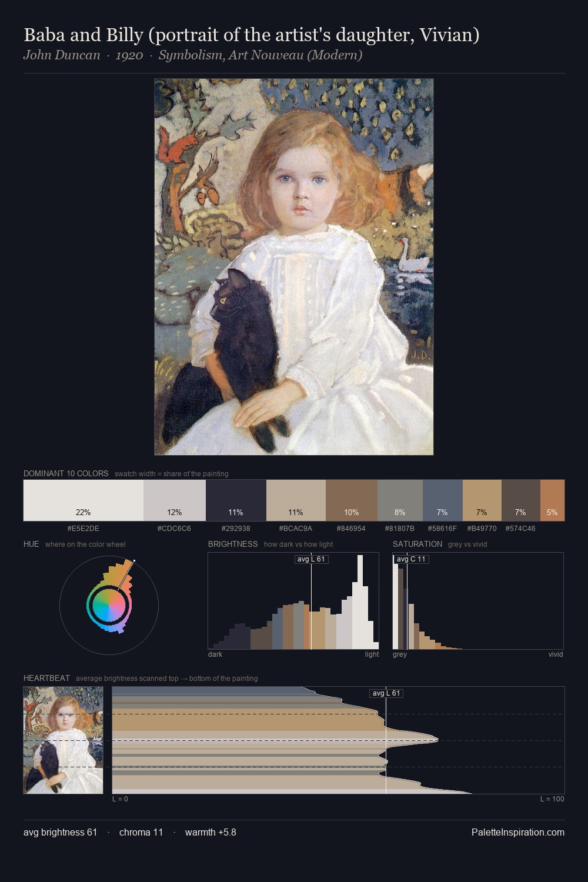Click the hex code '#BCAC9A' text
This screenshot has height=882, width=588.
click(x=296, y=529)
